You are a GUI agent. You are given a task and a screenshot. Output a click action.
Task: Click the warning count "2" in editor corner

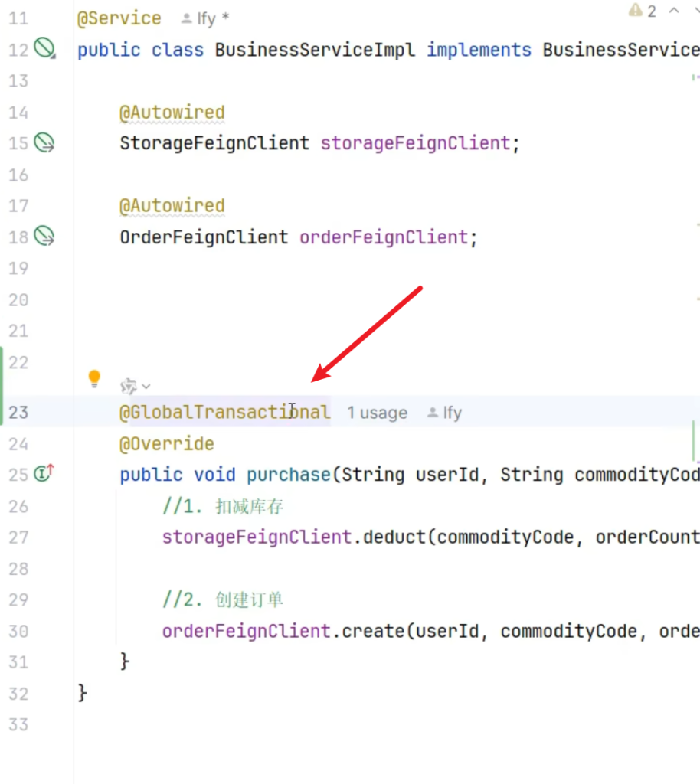pos(652,11)
